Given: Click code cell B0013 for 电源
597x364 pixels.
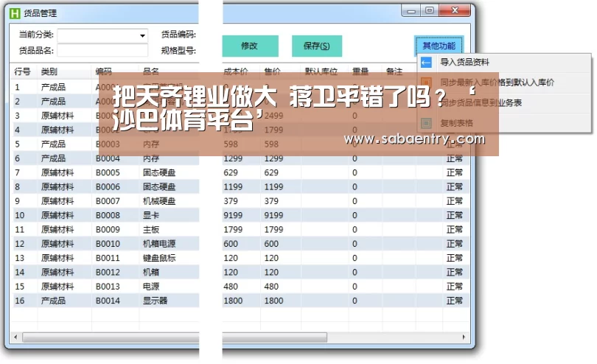Looking at the screenshot, I should (x=108, y=287).
